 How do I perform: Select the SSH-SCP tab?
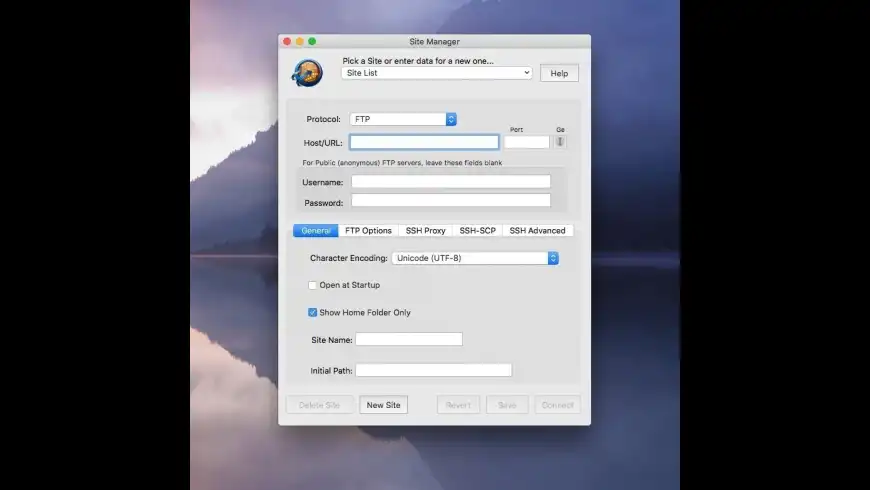tap(477, 231)
